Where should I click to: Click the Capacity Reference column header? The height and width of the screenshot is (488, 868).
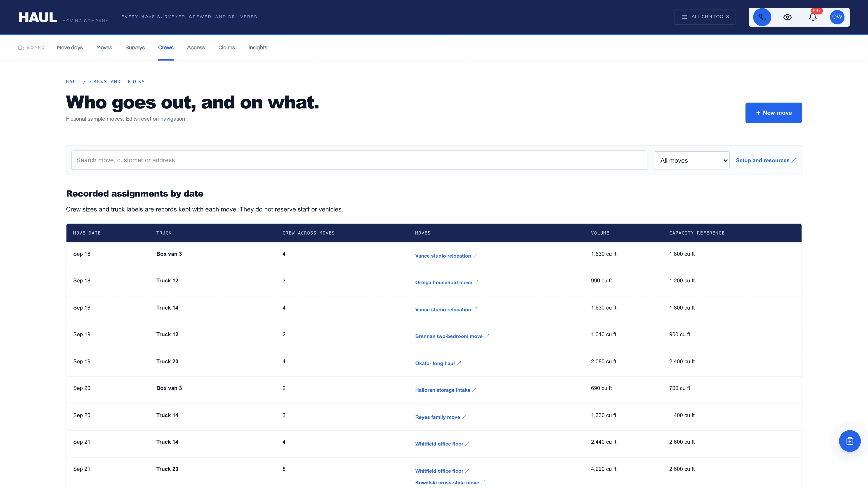696,233
